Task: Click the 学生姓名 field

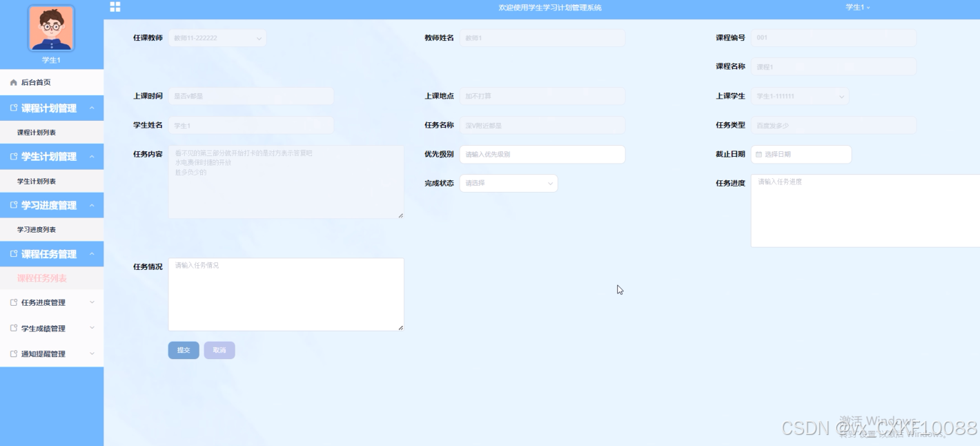Action: point(251,126)
